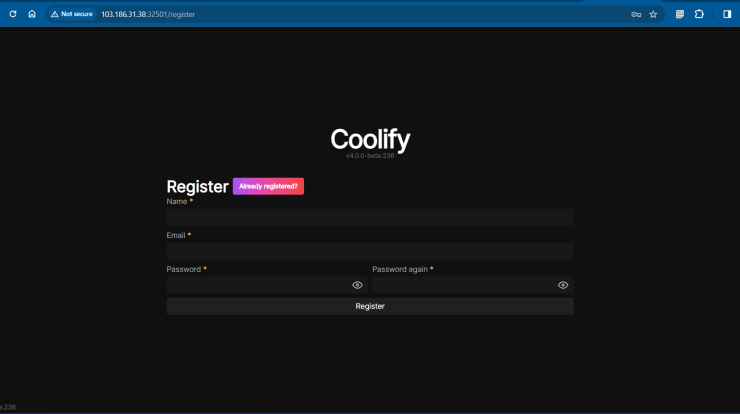The width and height of the screenshot is (740, 414).
Task: Open the Not secure site info badge
Action: tap(72, 14)
